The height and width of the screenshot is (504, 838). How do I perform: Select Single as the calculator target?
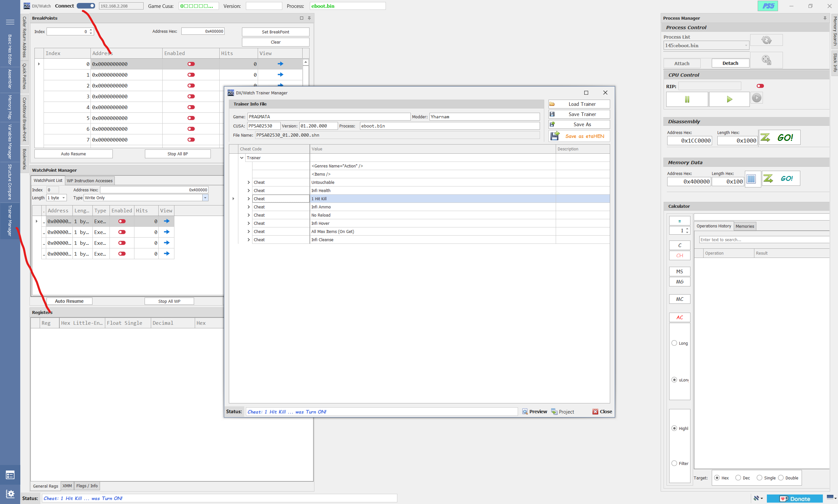point(759,477)
